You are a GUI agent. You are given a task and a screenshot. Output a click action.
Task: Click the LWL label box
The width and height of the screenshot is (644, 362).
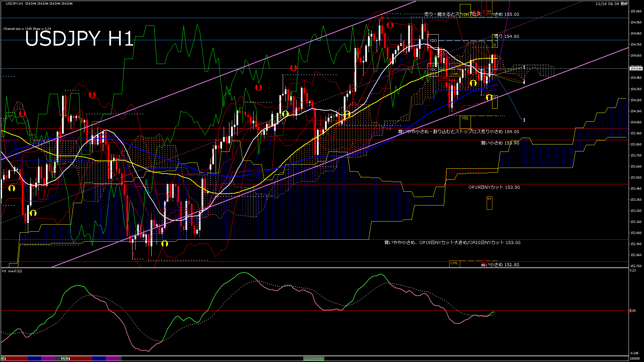(x=454, y=263)
